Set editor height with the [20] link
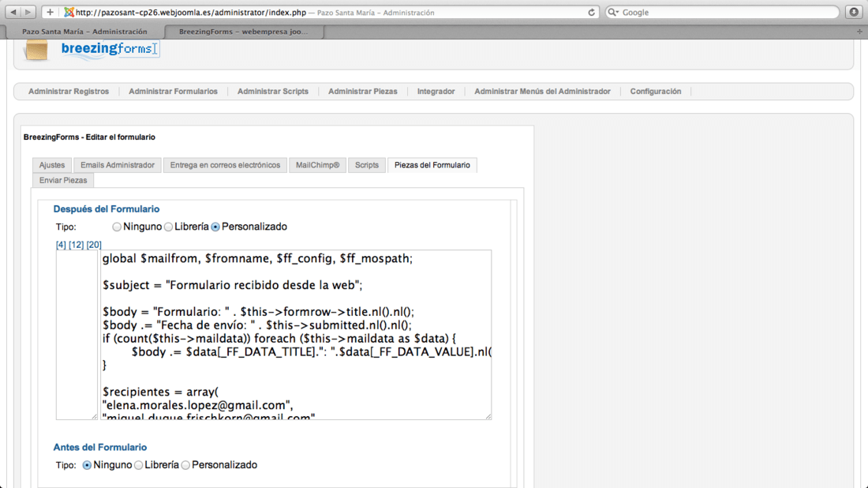Image resolution: width=868 pixels, height=488 pixels. click(94, 245)
